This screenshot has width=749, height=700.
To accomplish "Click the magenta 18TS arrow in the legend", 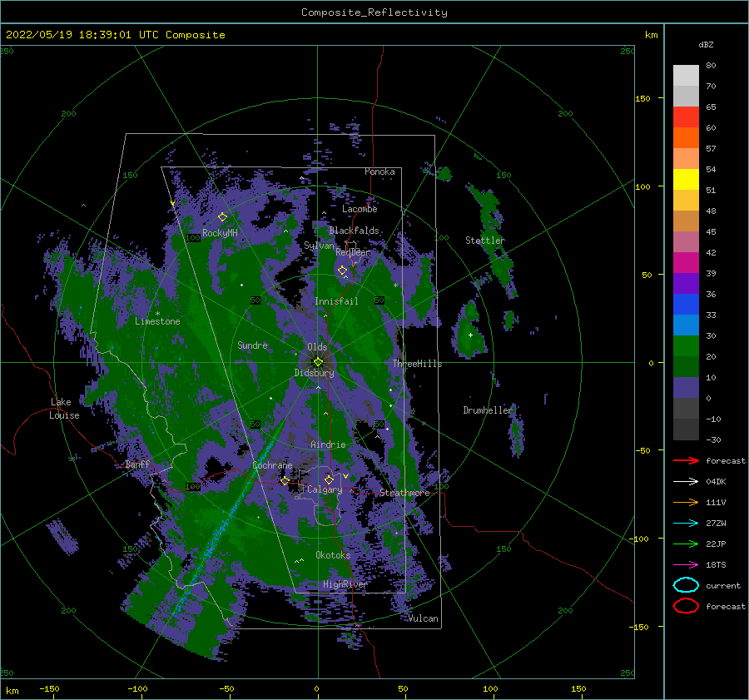I will [686, 564].
